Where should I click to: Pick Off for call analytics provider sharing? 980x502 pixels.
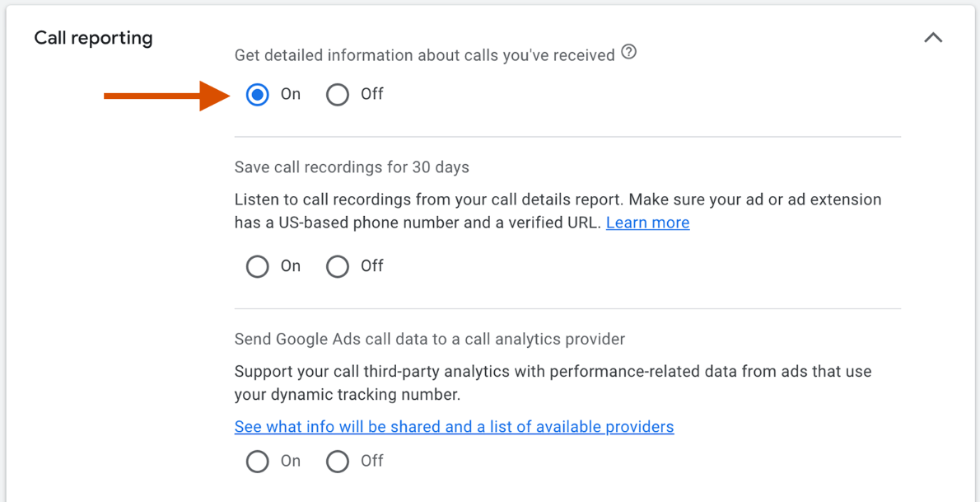click(338, 462)
